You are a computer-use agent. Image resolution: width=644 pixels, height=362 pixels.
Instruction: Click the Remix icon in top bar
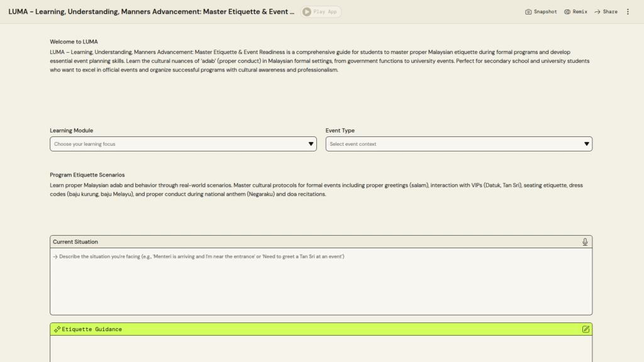[567, 12]
